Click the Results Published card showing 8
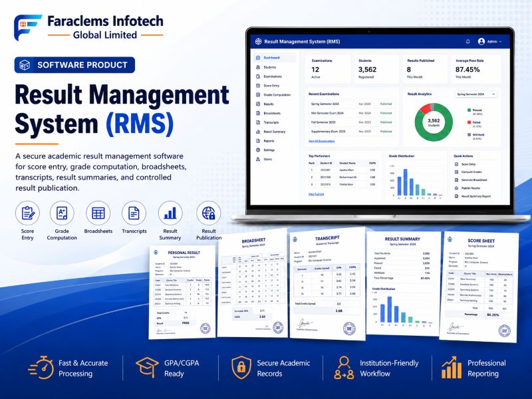 425,69
